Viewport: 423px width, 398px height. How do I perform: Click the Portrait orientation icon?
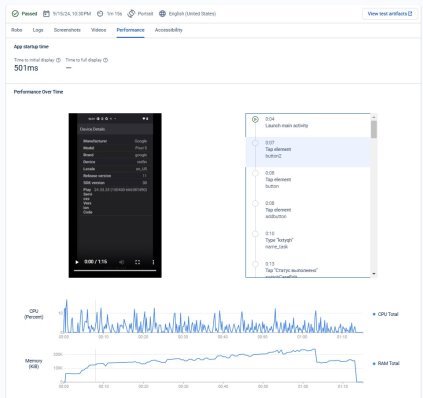pos(131,14)
